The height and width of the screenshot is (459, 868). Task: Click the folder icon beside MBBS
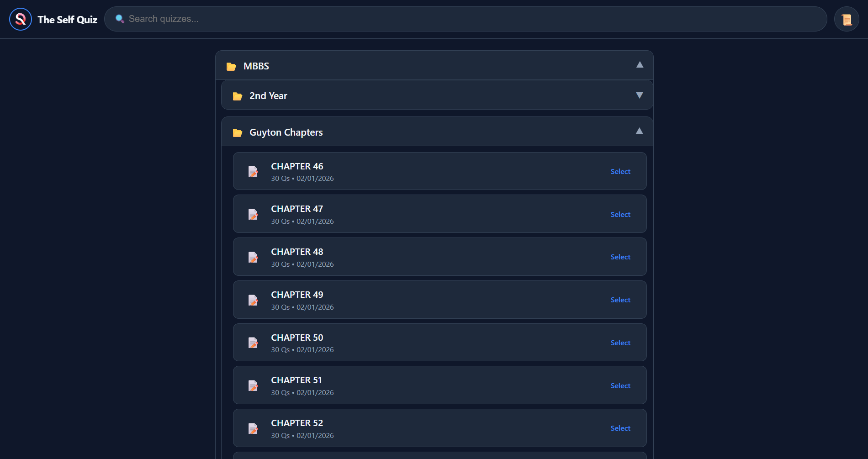point(232,66)
